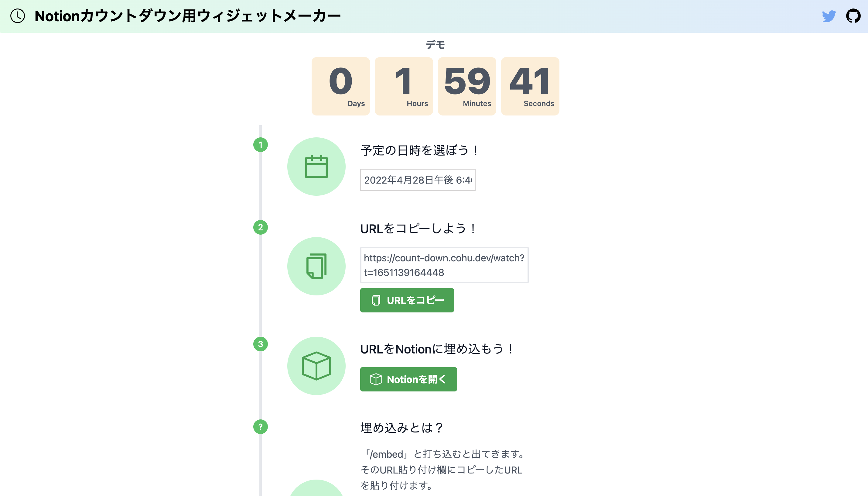Click the date-time input showing 2022年4月28日

click(x=418, y=180)
